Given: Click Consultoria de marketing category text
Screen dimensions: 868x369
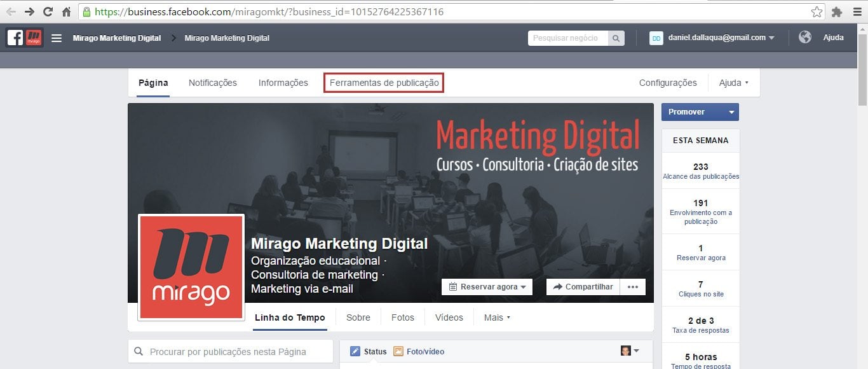Looking at the screenshot, I should pyautogui.click(x=315, y=275).
